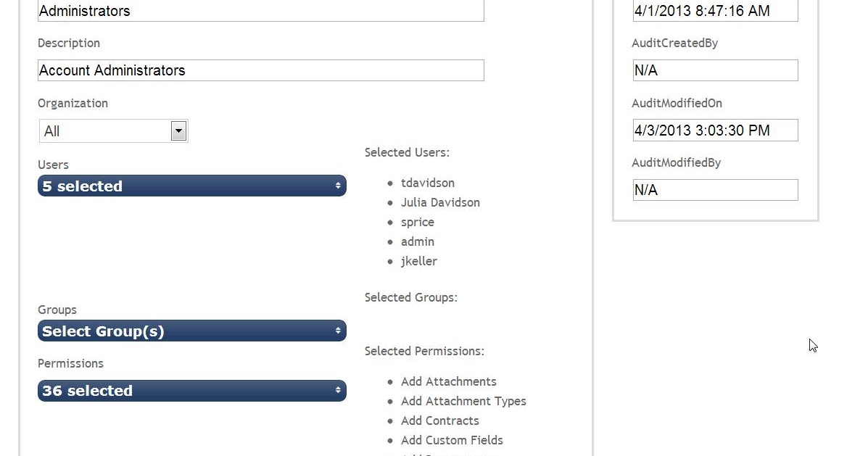Select the group name Administrators field
The image size is (868, 456).
pyautogui.click(x=260, y=11)
